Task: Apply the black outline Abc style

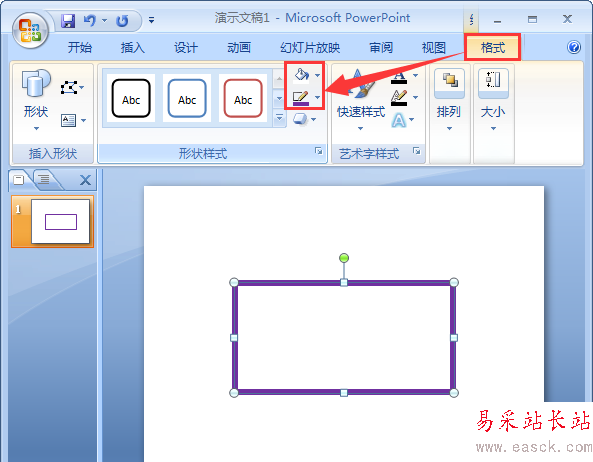Action: 131,98
